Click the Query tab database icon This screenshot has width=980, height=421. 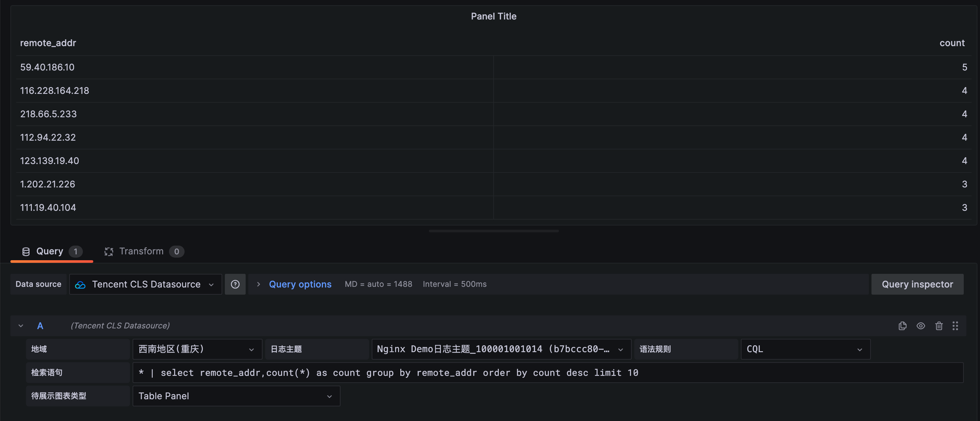pyautogui.click(x=26, y=251)
